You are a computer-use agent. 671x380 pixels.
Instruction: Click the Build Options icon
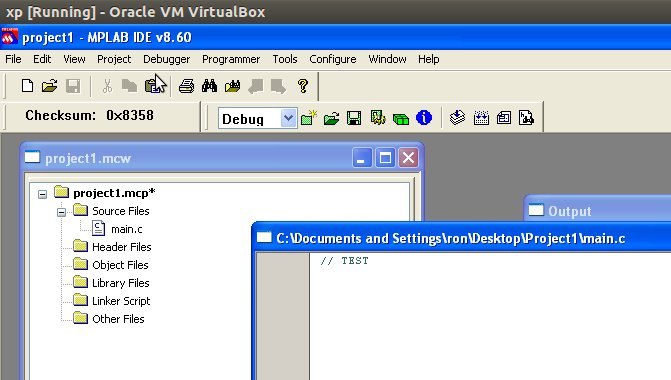click(x=377, y=118)
